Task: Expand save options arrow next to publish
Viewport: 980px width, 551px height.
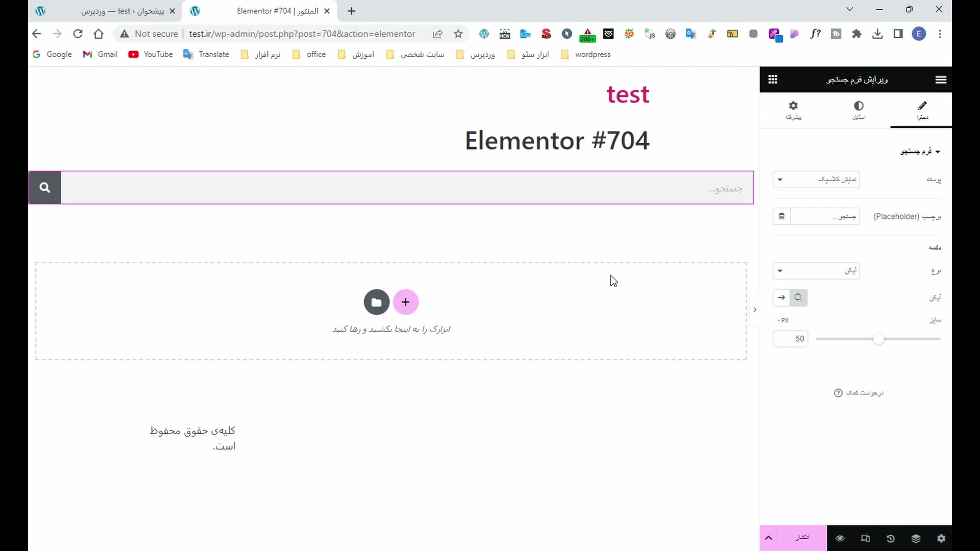Action: tap(769, 538)
